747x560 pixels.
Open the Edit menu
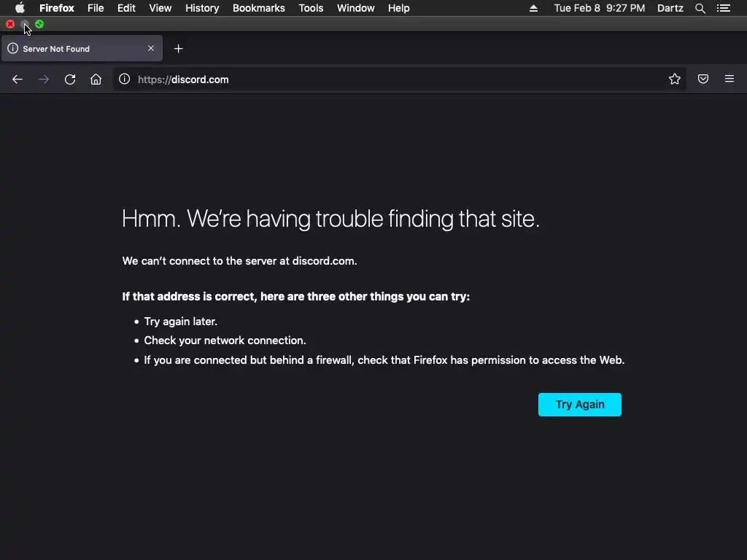(x=126, y=8)
